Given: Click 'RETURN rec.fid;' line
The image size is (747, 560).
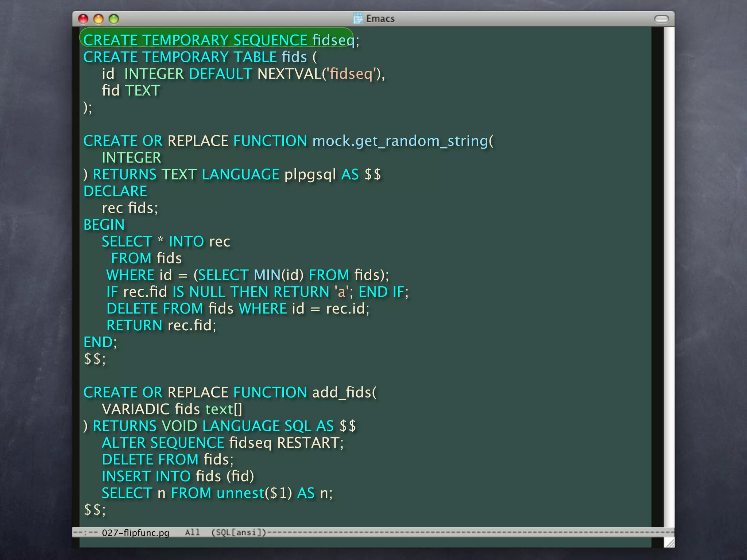Looking at the screenshot, I should pos(161,325).
